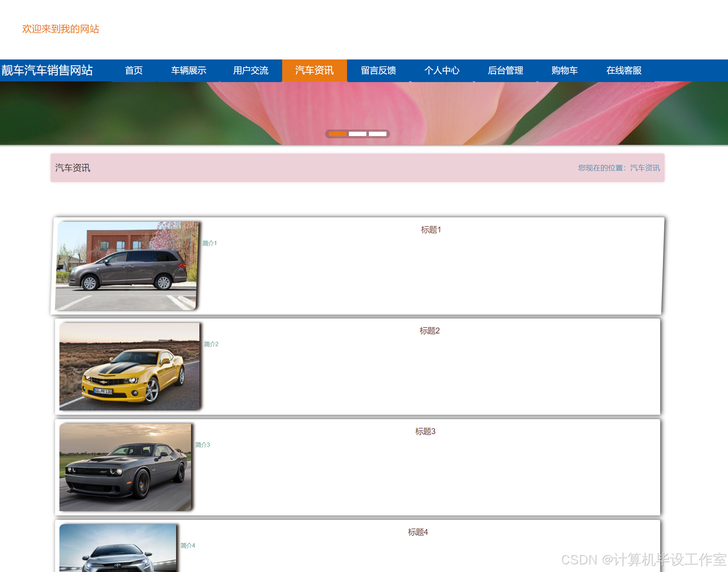Open the article titled 标题3
The height and width of the screenshot is (572, 728).
click(x=425, y=432)
